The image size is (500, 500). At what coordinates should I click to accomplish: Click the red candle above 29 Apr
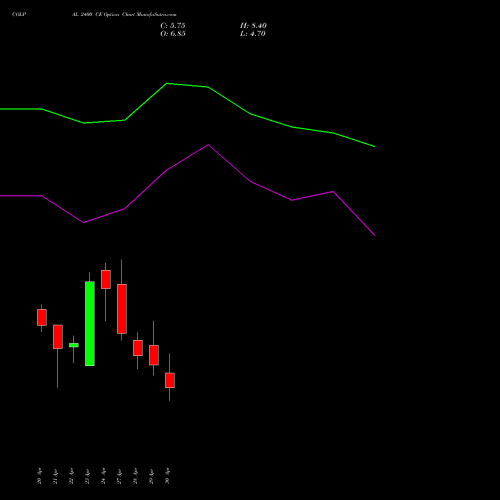[154, 355]
